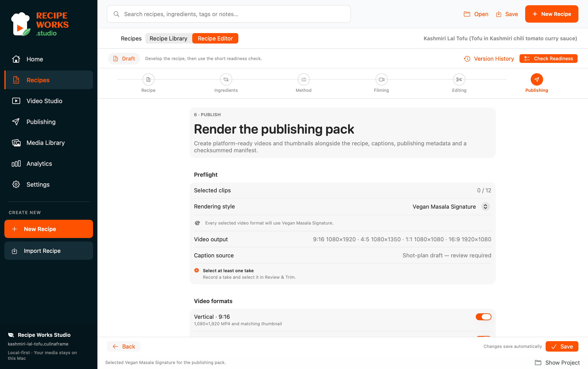Screen dimensions: 588x369
Task: Click the bottom Save checkmark button
Action: click(x=562, y=346)
